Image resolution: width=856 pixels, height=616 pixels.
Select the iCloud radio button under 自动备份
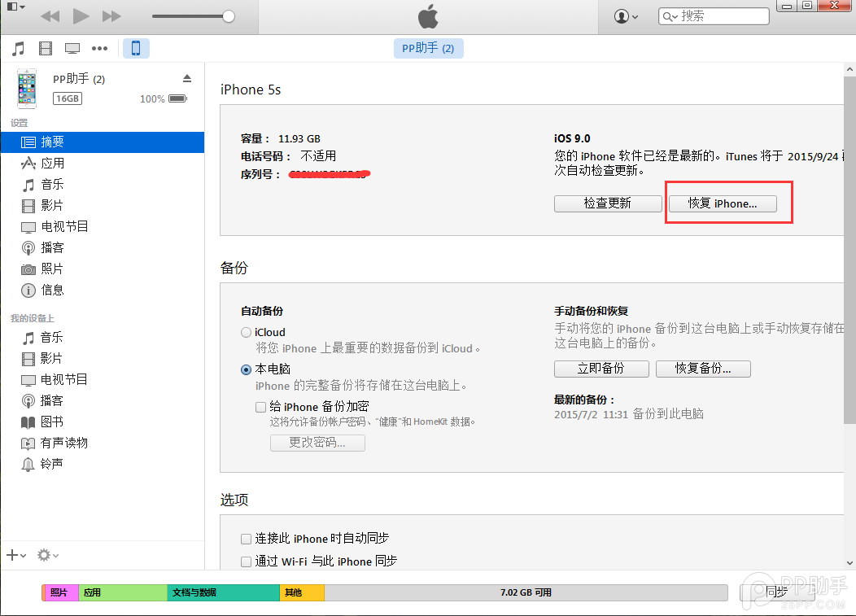(246, 332)
